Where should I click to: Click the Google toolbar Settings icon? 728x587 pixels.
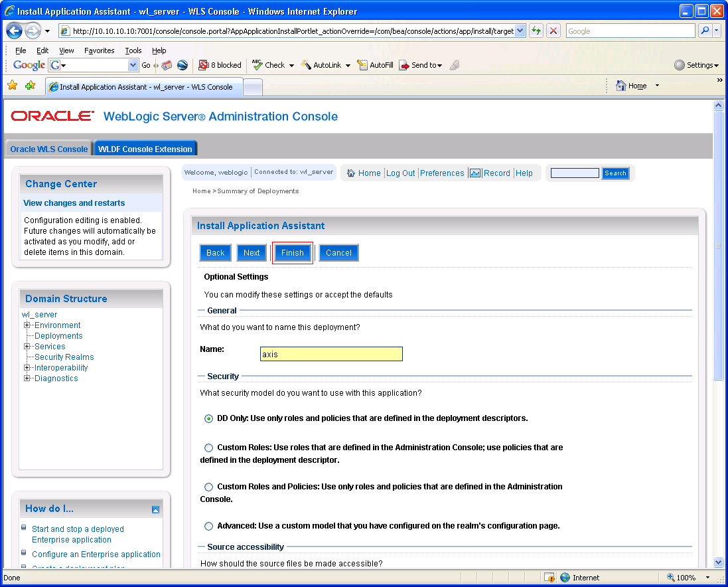point(680,65)
